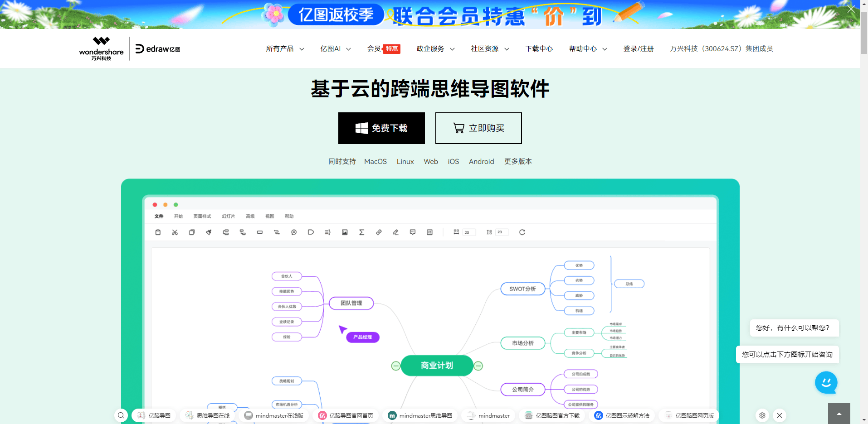Select the Format Painter brush icon
The width and height of the screenshot is (868, 424).
click(x=208, y=232)
